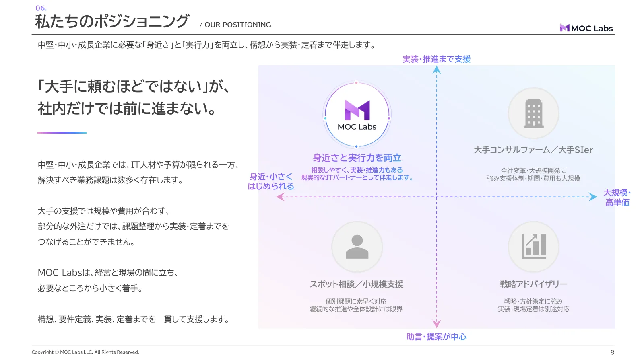Viewport: 644px width, 362px height.
Task: Click the downward pink axis arrowhead
Action: click(437, 324)
